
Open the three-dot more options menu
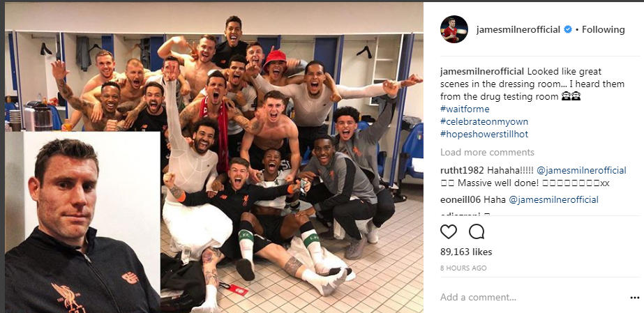[634, 298]
